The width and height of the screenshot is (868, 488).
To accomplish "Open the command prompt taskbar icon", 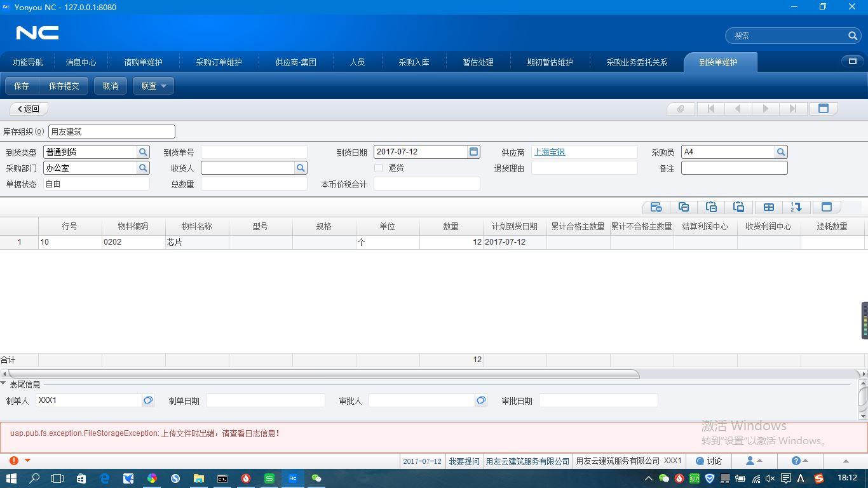I will pos(222,478).
